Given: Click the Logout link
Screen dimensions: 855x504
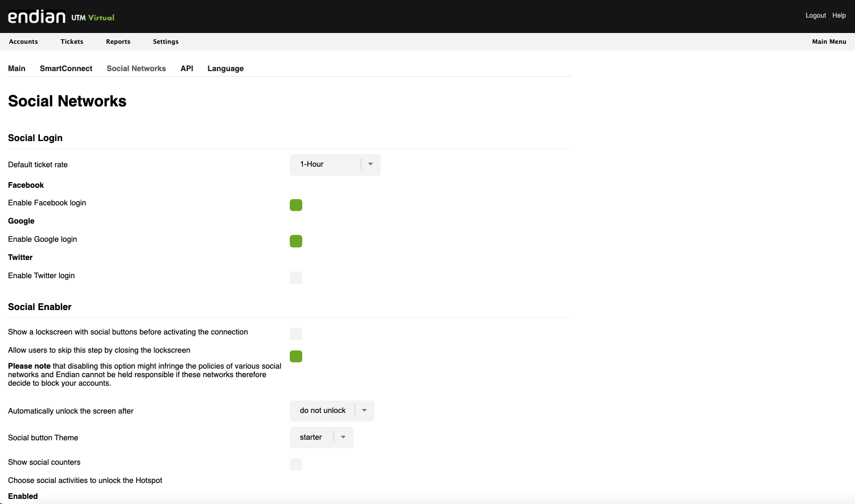Looking at the screenshot, I should pos(815,15).
